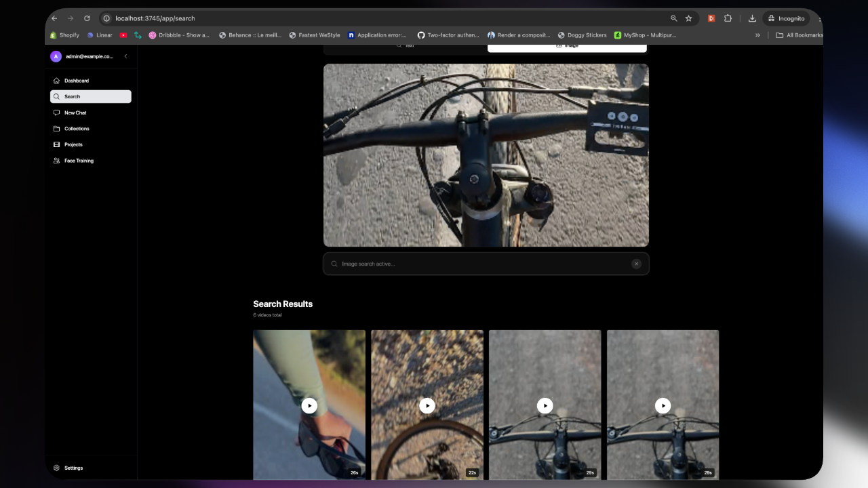The image size is (868, 488).
Task: Go back in the browser
Action: (x=54, y=18)
